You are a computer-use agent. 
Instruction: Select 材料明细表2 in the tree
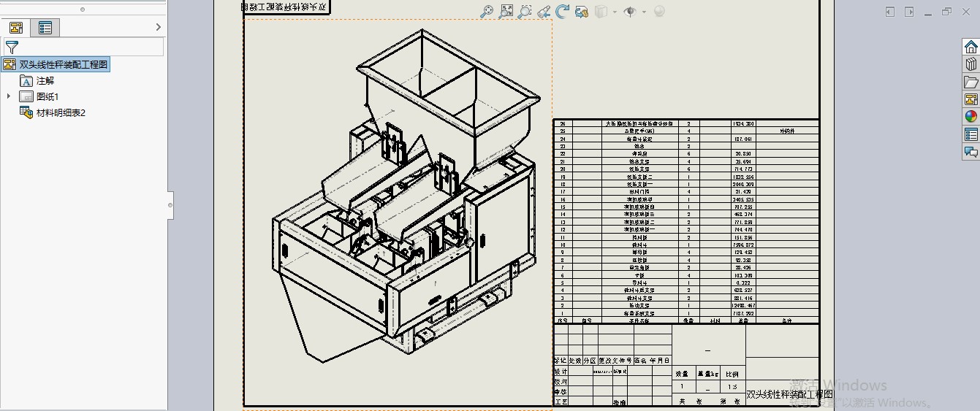coord(61,112)
